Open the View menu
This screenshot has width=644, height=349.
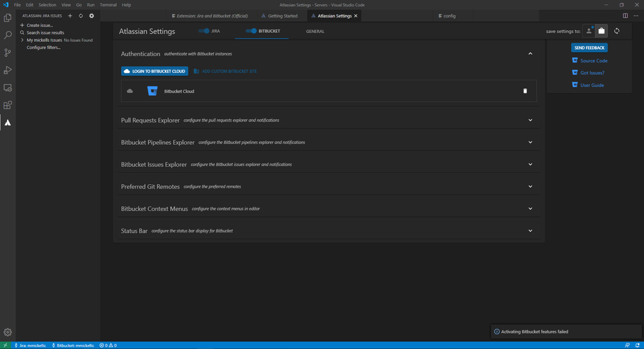click(66, 5)
